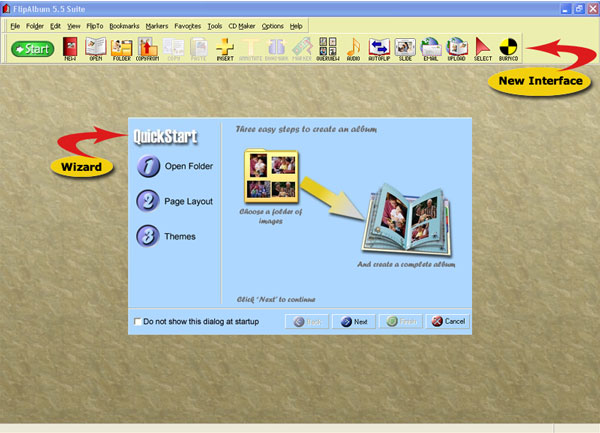Click the green Start button

[x=33, y=49]
